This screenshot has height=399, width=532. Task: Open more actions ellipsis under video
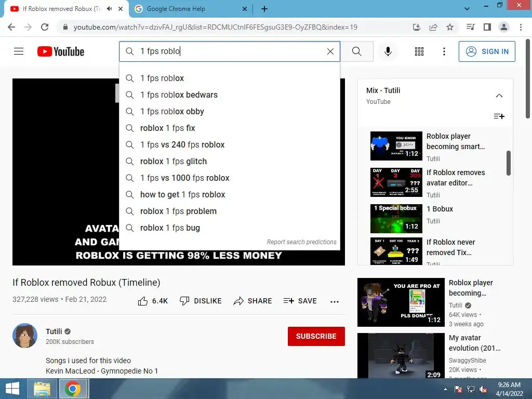335,302
